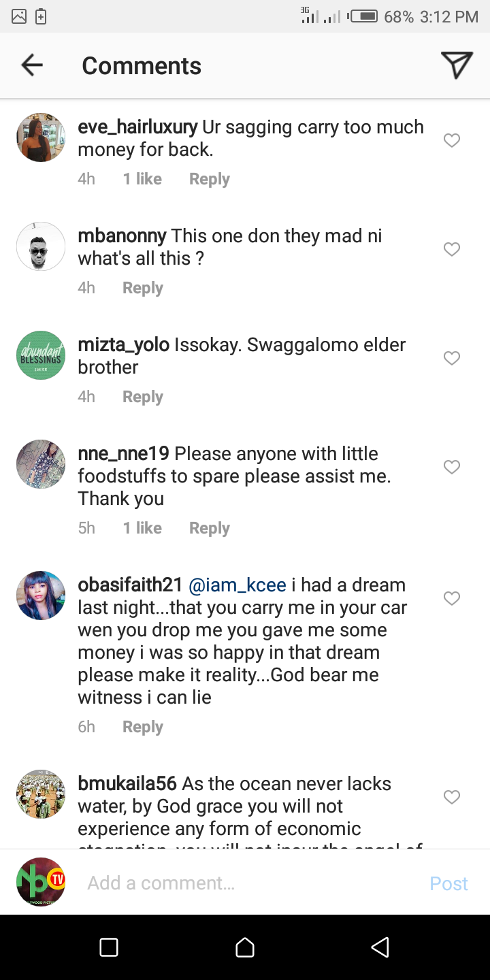Screen dimensions: 490x980
Task: Open the @iam_kcee mention link
Action: point(237,585)
